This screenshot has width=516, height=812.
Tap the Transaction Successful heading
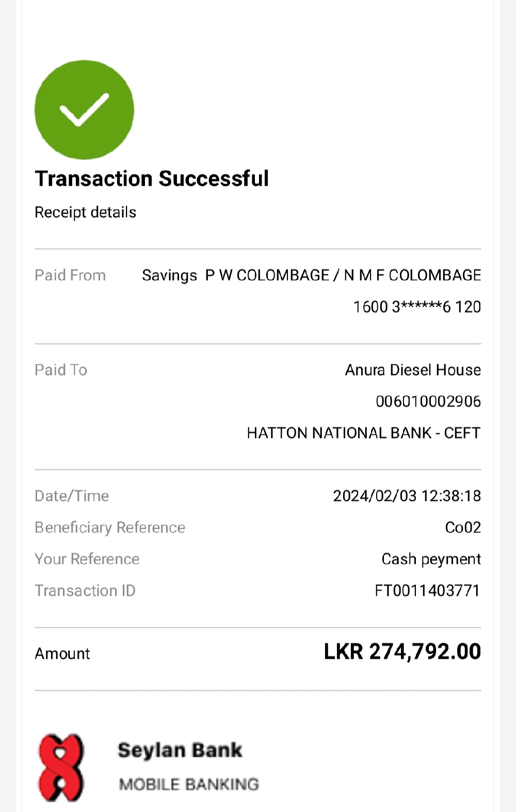(152, 179)
